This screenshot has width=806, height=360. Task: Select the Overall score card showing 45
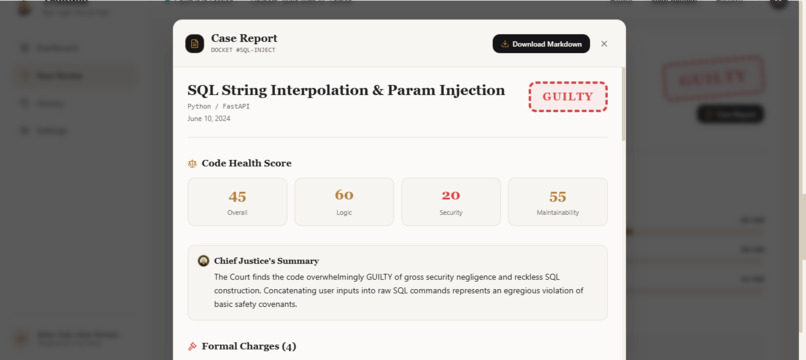tap(237, 202)
